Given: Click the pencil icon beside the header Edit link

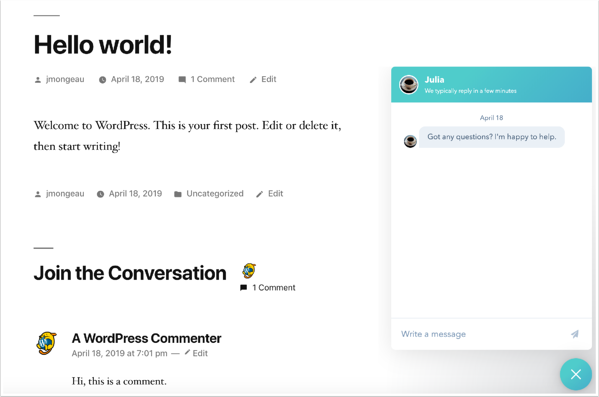Looking at the screenshot, I should pos(253,80).
